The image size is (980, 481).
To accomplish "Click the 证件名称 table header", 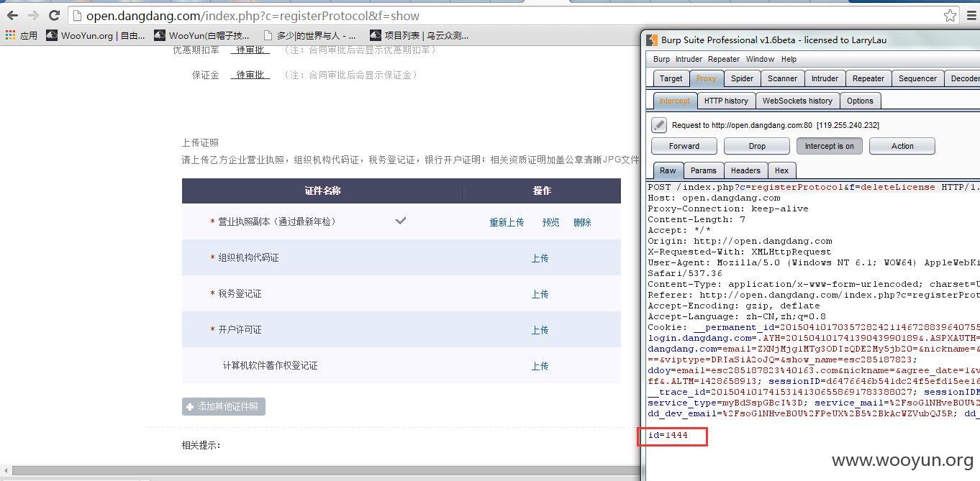I will pos(322,191).
